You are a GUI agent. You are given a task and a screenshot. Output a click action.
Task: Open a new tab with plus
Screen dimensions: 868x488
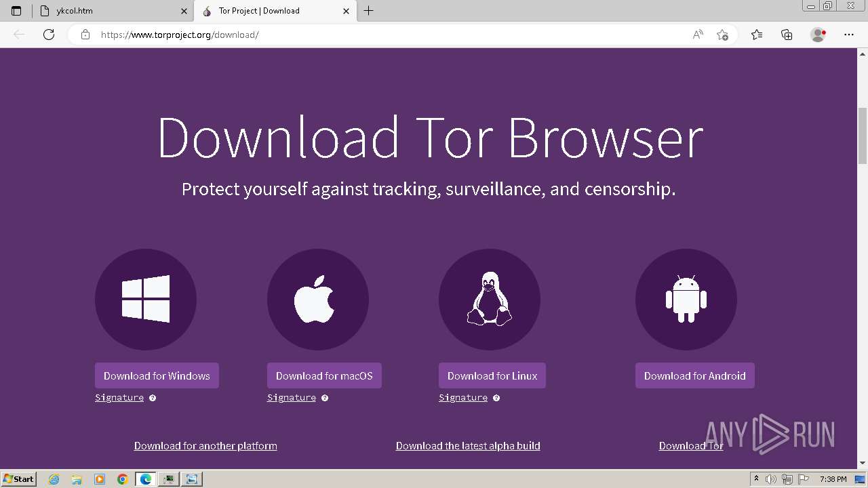pos(368,11)
